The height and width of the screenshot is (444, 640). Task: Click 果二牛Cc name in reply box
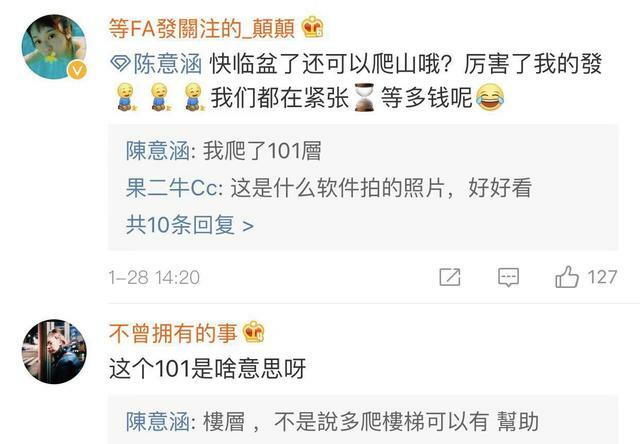tap(172, 188)
